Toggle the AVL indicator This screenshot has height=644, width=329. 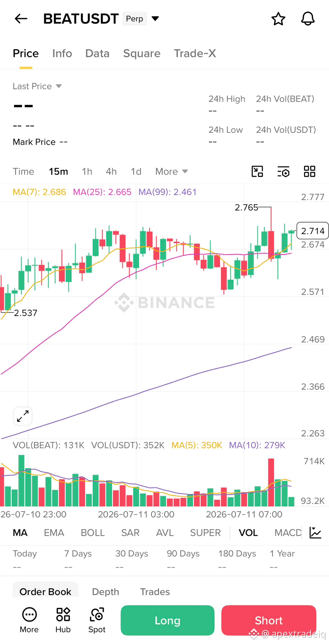(165, 533)
